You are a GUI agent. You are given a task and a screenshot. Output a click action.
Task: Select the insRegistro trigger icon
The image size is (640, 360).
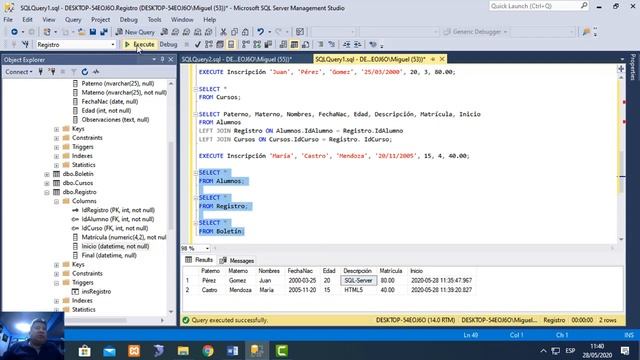[x=75, y=292]
